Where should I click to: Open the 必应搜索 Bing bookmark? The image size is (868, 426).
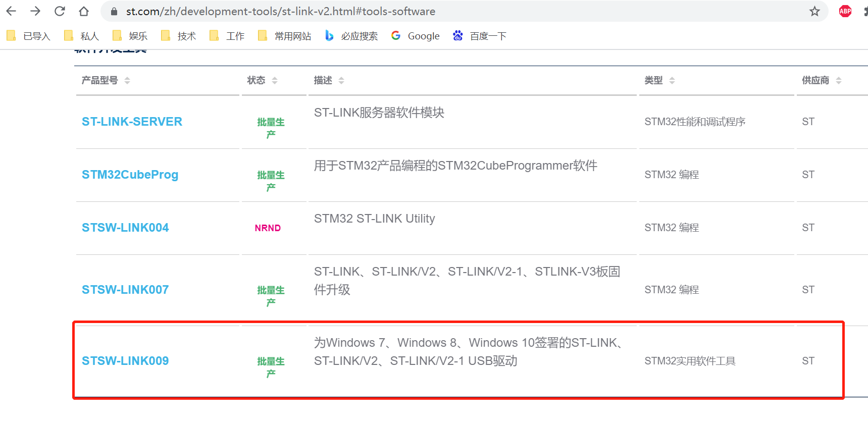[x=351, y=36]
